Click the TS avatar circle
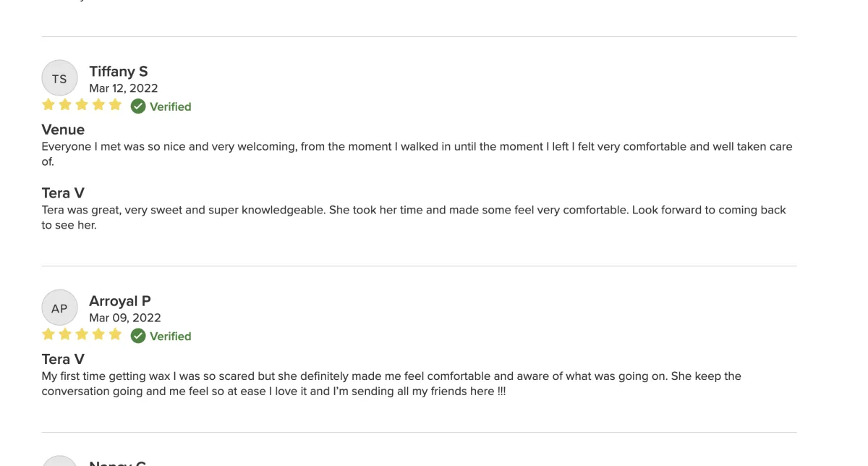Image resolution: width=868 pixels, height=466 pixels. [x=59, y=78]
